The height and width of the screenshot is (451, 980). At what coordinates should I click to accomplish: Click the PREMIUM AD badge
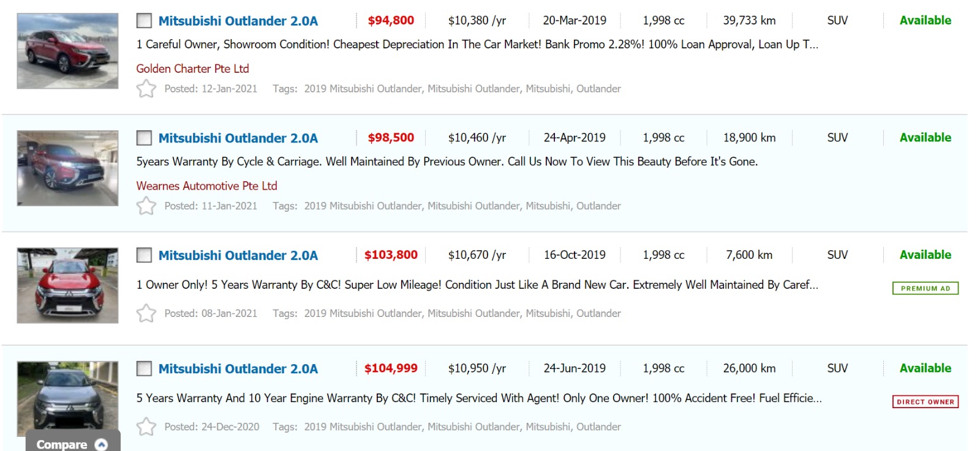(x=925, y=288)
